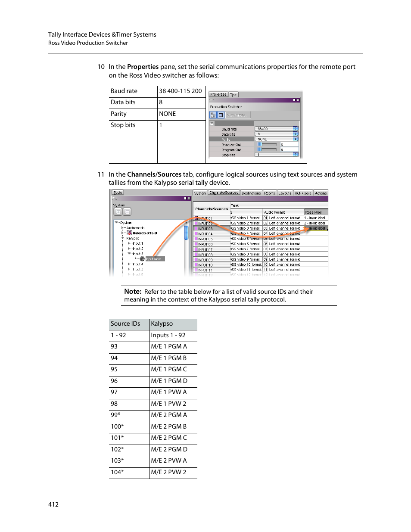Adjust the Program Out slider
Screen dimensions: 411x532
(267, 149)
